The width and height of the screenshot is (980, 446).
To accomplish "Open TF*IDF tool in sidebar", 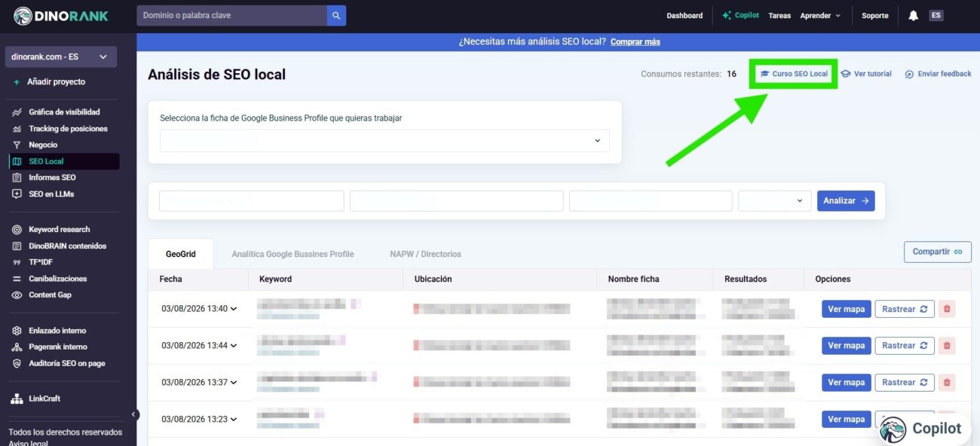I will click(x=41, y=262).
